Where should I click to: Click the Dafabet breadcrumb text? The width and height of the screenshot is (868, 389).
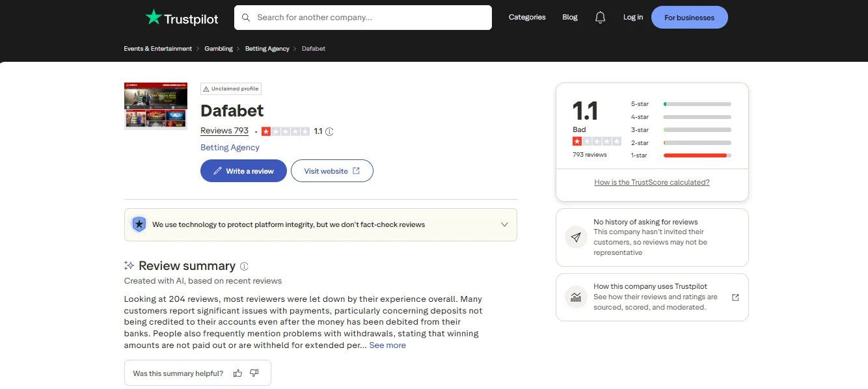click(x=314, y=49)
